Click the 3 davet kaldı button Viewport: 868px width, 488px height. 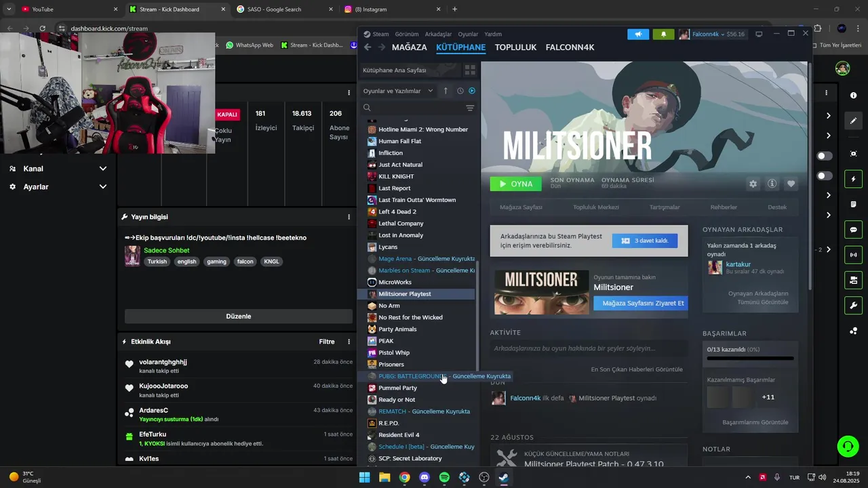tap(644, 241)
